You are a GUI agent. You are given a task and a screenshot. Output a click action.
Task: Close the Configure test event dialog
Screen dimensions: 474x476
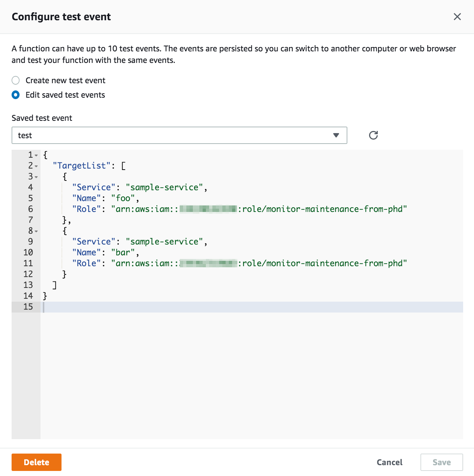pos(457,17)
